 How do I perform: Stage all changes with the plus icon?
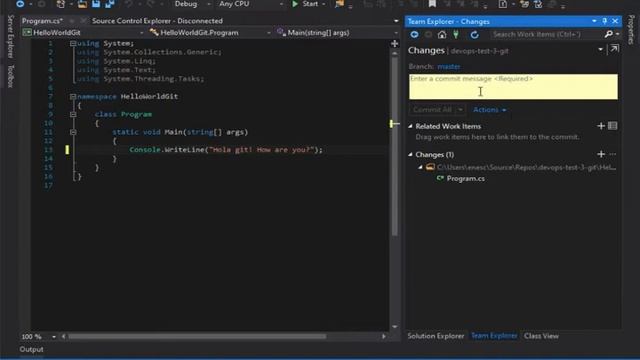[x=601, y=154]
